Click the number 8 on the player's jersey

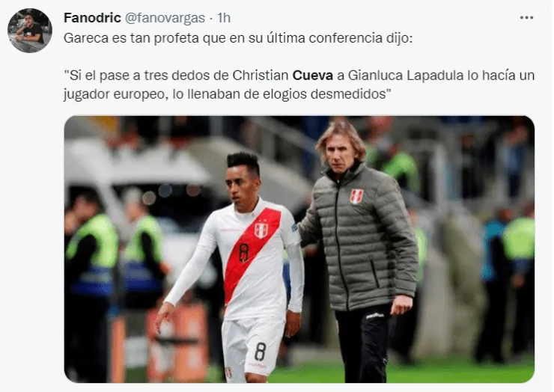[243, 252]
